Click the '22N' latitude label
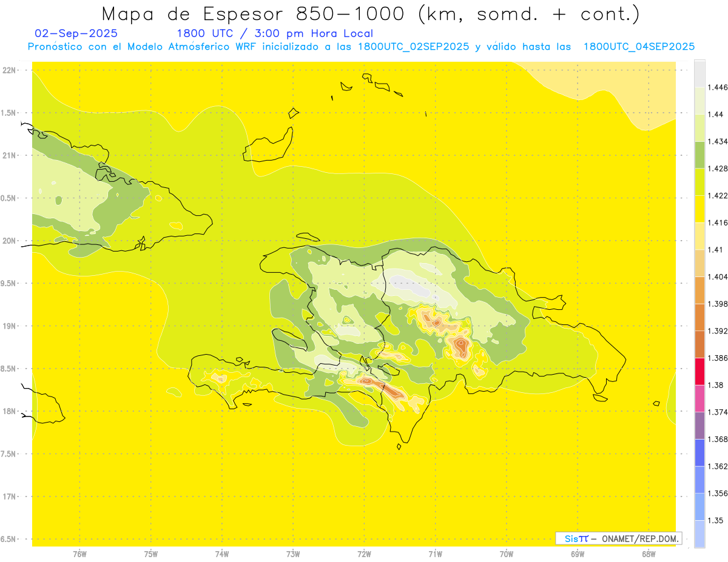Viewport: 728px width, 562px height. (x=10, y=70)
